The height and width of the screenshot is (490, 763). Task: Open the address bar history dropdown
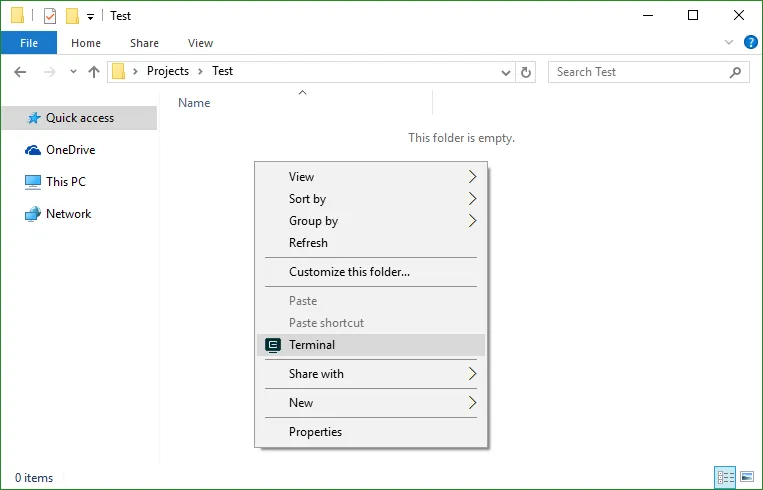506,72
